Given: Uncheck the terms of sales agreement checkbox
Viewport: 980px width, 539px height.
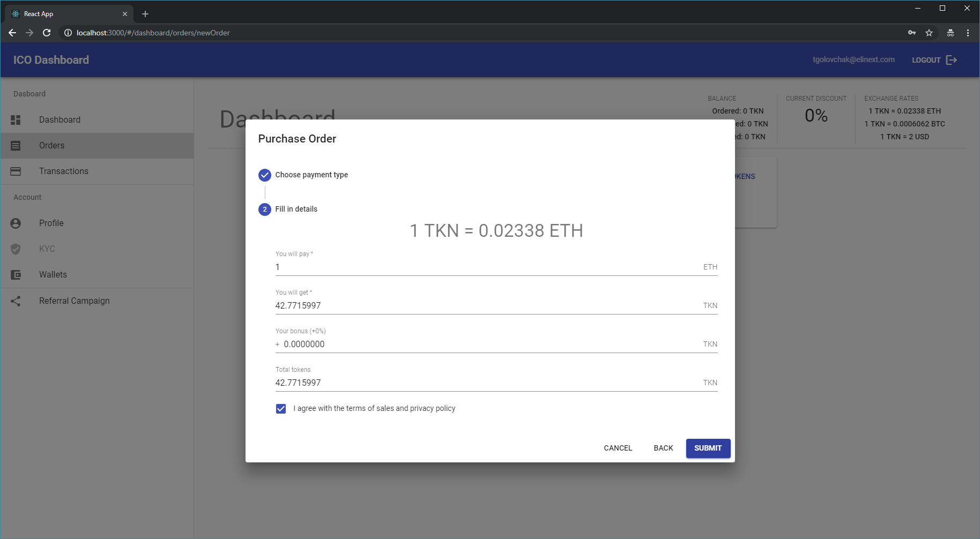Looking at the screenshot, I should tap(281, 409).
